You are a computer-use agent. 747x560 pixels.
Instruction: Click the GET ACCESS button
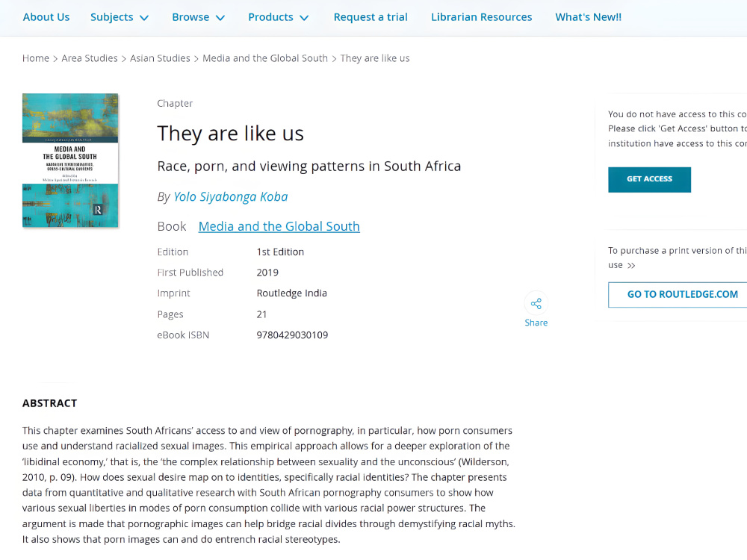(649, 179)
